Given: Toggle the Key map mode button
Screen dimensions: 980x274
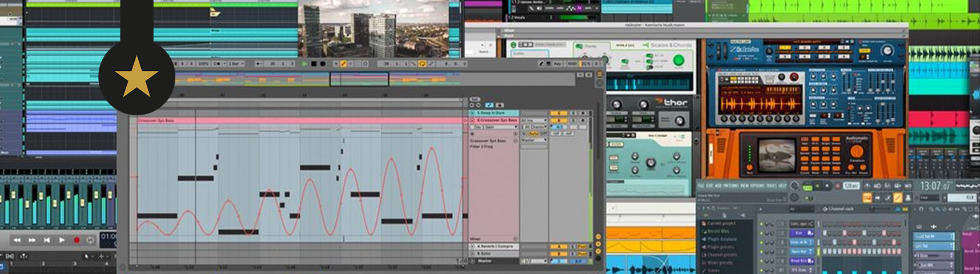Looking at the screenshot, I should point(557,64).
